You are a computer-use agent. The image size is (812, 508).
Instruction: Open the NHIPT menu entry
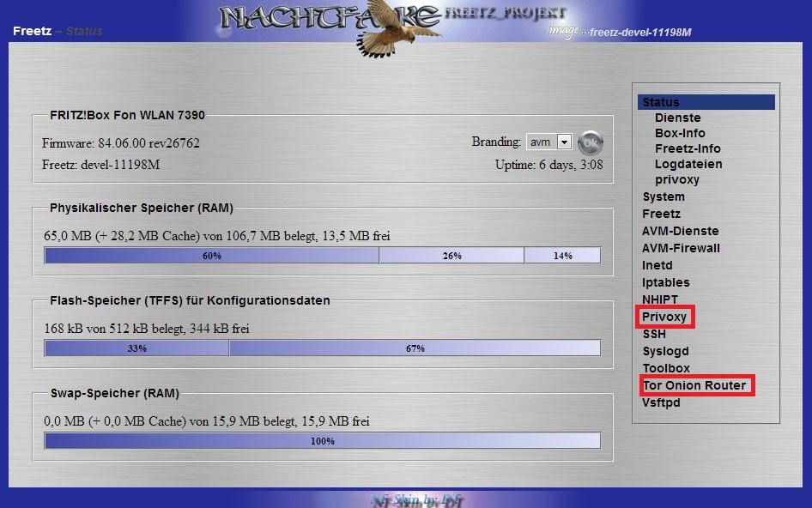tap(660, 299)
